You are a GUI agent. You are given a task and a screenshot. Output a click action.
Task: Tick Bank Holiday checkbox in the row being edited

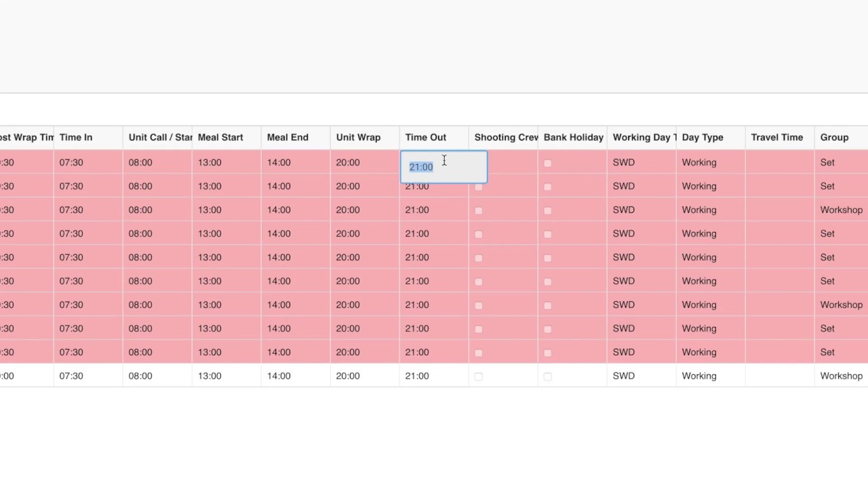[548, 163]
